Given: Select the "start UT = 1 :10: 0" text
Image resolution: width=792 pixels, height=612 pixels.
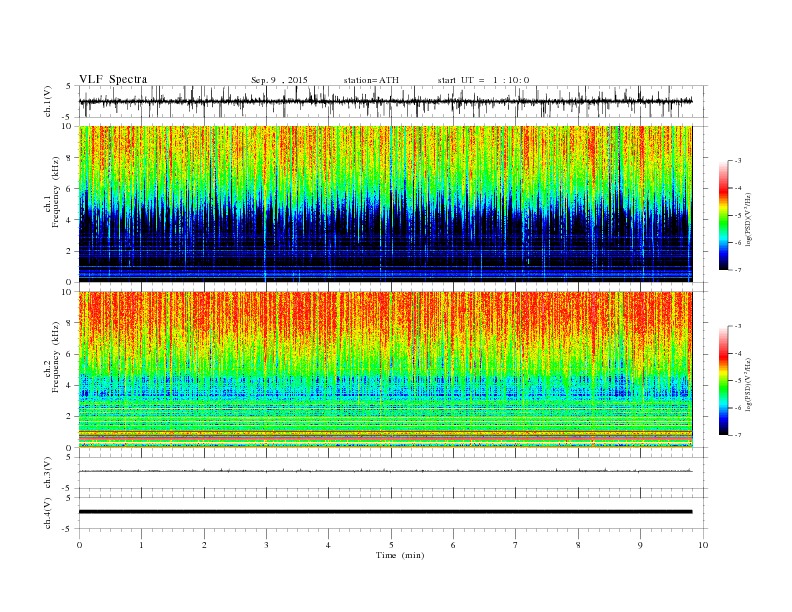Looking at the screenshot, I should [x=483, y=80].
